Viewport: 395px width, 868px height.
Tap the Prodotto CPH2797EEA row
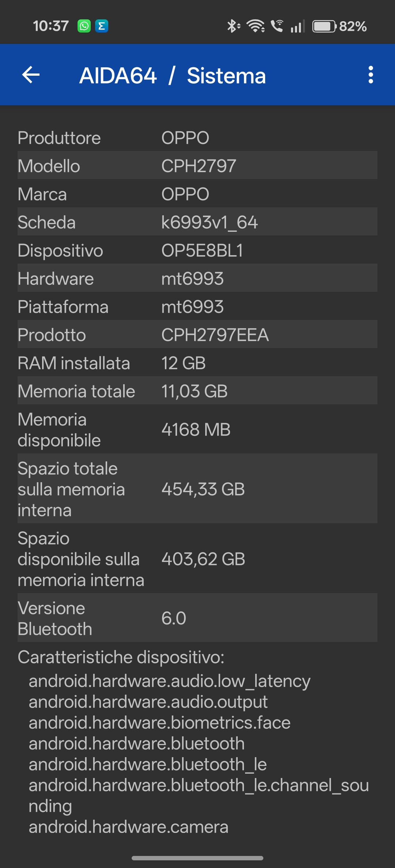[x=197, y=335]
